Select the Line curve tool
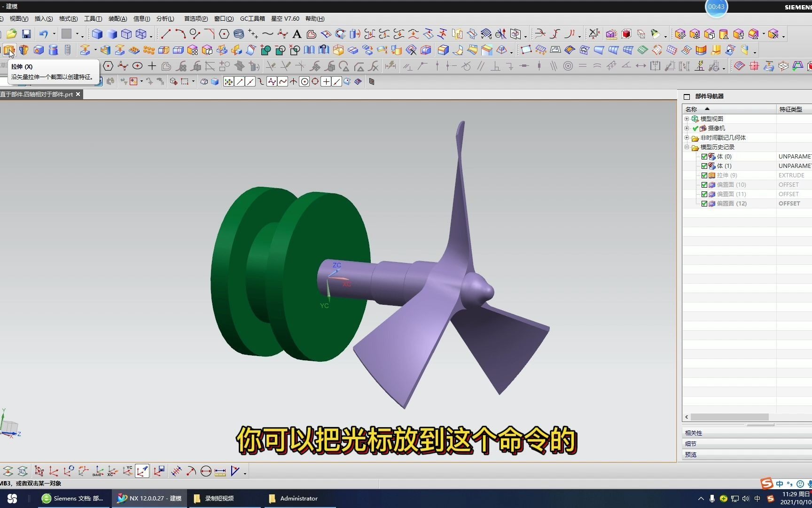Image resolution: width=812 pixels, height=508 pixels. pyautogui.click(x=165, y=34)
